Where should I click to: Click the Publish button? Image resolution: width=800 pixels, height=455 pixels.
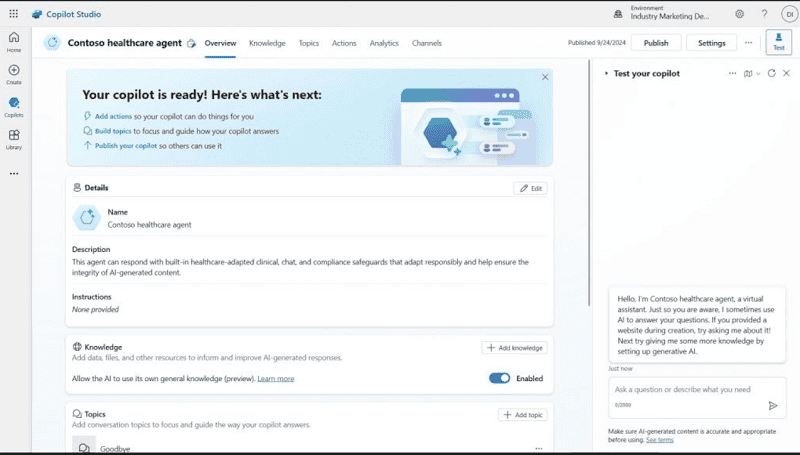pyautogui.click(x=656, y=43)
